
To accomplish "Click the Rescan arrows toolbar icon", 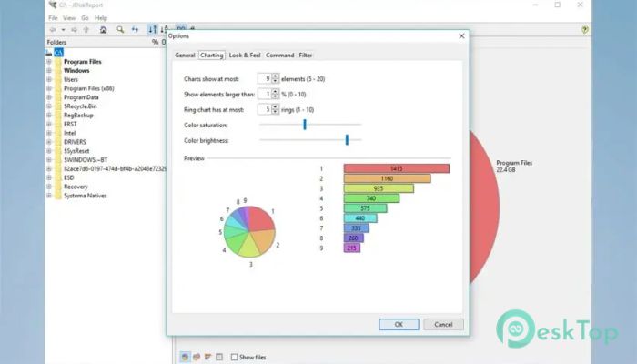I will 135,30.
